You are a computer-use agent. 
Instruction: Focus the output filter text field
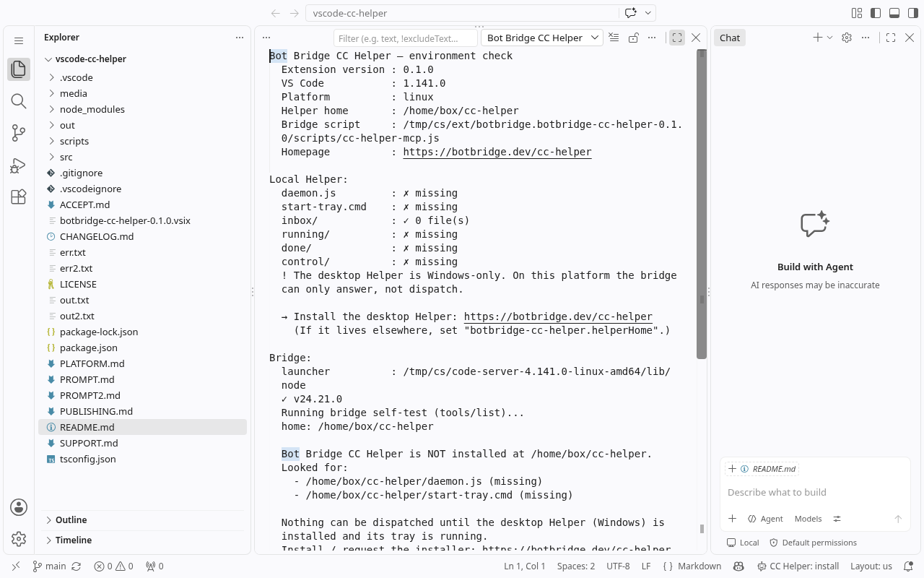tap(406, 38)
